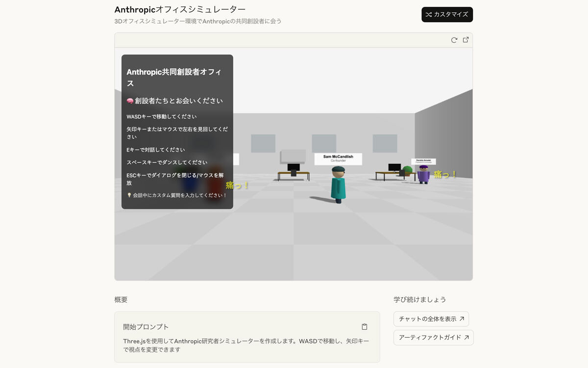Click the name label above the purple character

423,161
